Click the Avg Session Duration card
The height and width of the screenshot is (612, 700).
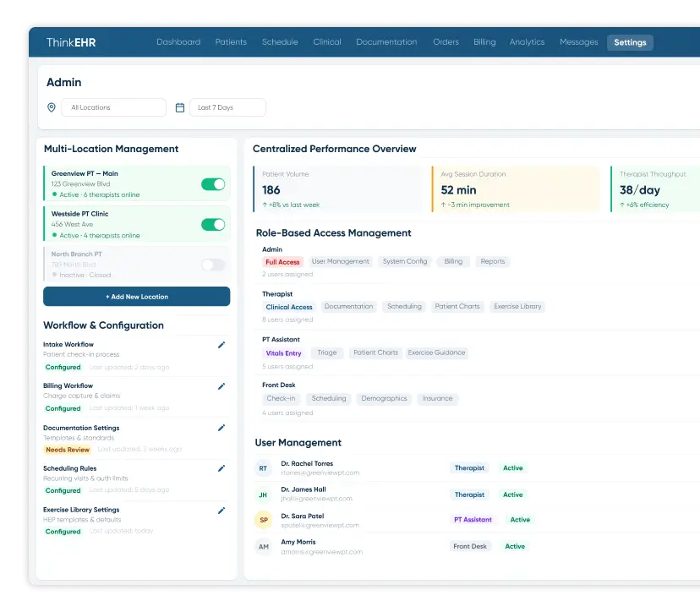516,189
